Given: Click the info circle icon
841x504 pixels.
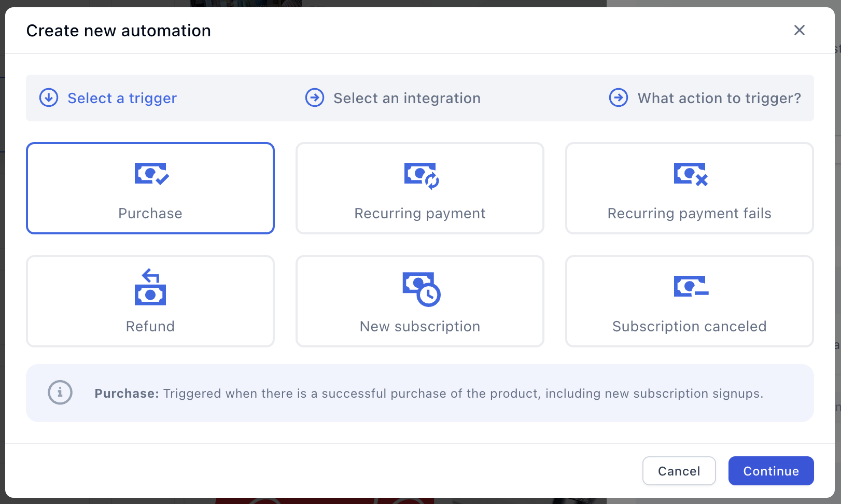Looking at the screenshot, I should coord(60,393).
